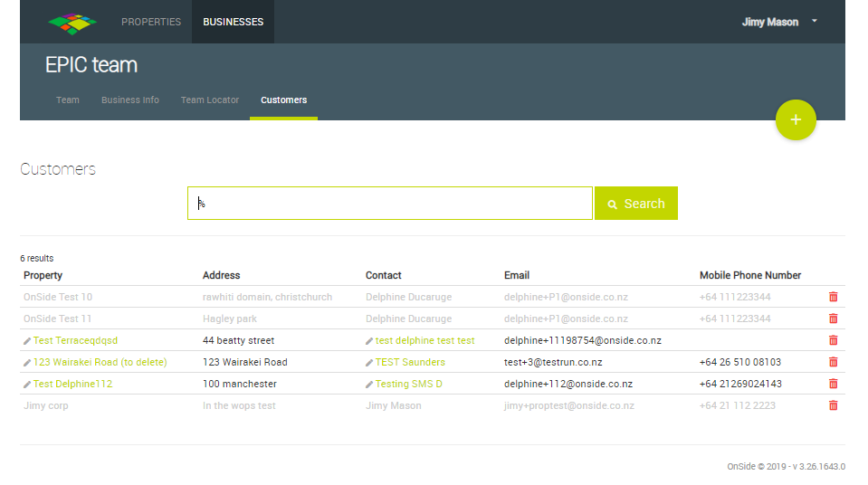Image resolution: width=868 pixels, height=485 pixels.
Task: Click trash icon for Test Delphine112
Action: [833, 384]
